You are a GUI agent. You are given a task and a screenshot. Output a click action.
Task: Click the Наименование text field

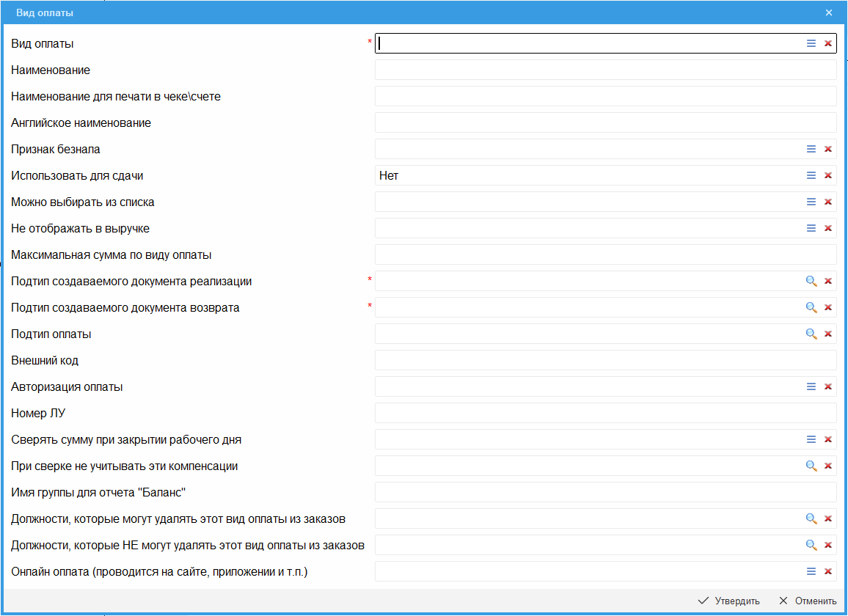(x=605, y=70)
